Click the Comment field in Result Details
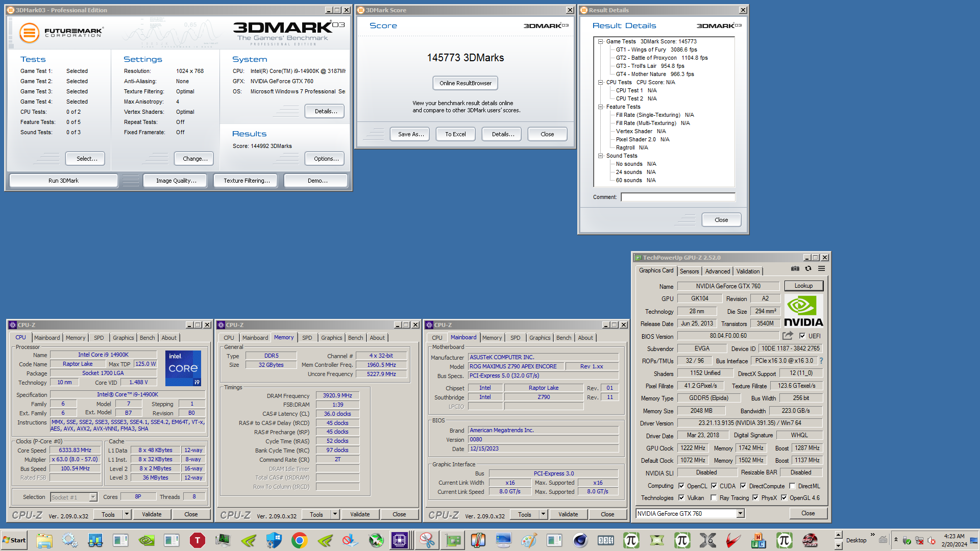This screenshot has width=980, height=551. point(678,197)
